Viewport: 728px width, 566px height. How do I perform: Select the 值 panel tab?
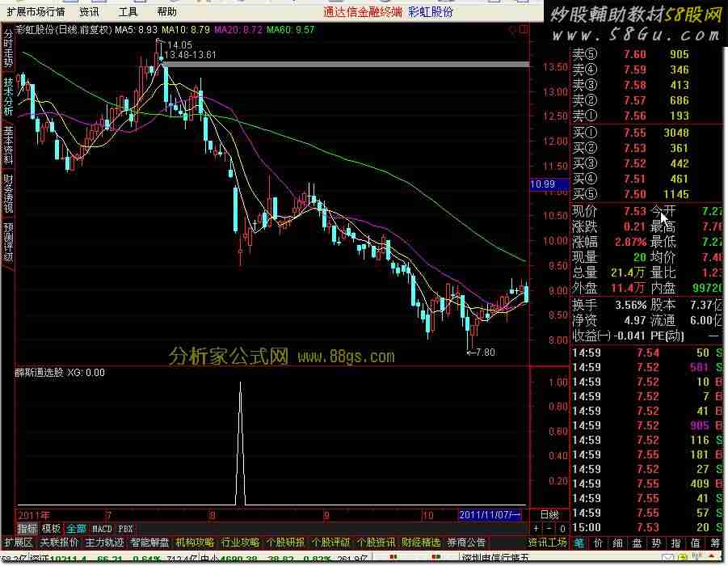pyautogui.click(x=695, y=543)
